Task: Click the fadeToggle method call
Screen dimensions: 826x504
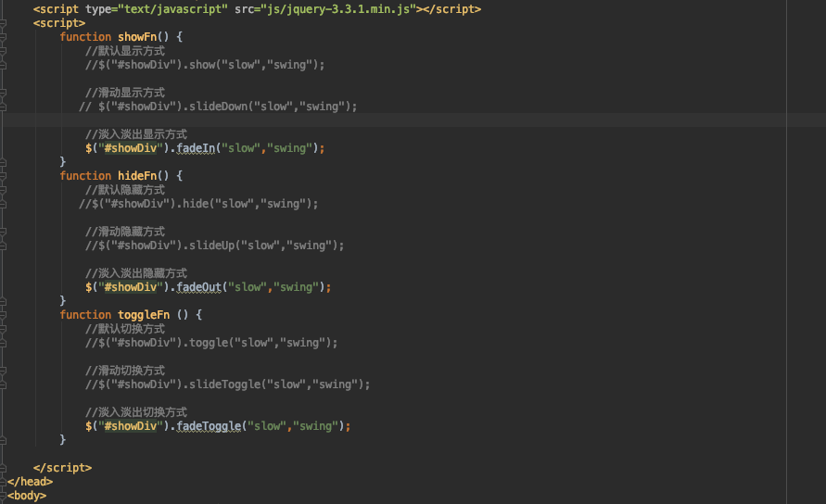Action: [209, 426]
